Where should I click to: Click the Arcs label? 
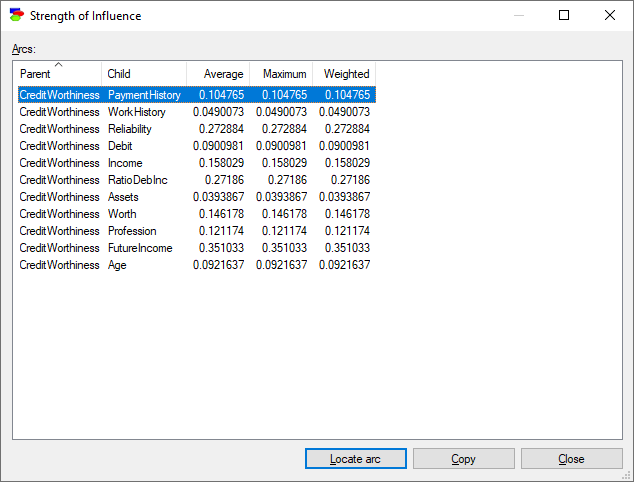(24, 49)
